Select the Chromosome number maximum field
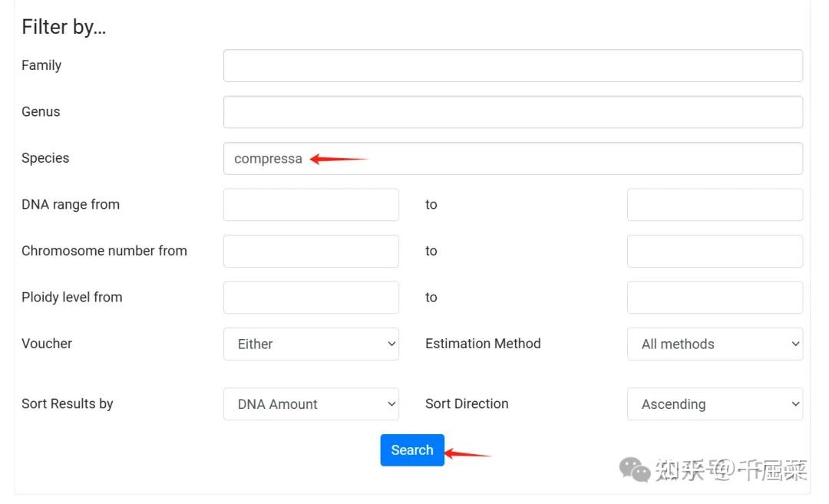 click(715, 251)
